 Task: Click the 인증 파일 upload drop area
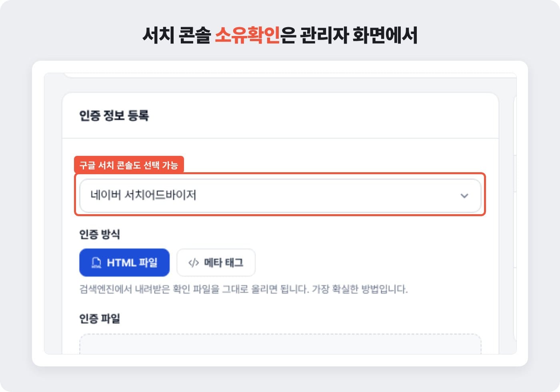point(280,344)
